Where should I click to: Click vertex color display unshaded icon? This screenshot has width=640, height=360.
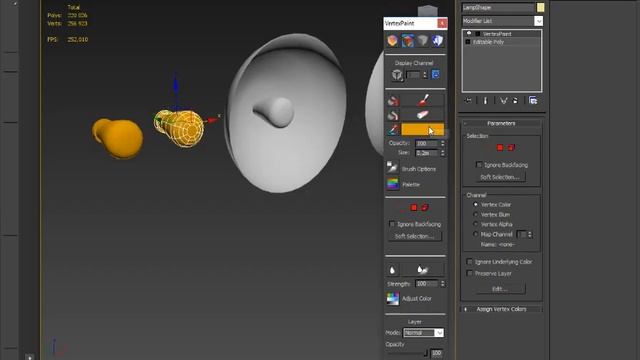(393, 40)
